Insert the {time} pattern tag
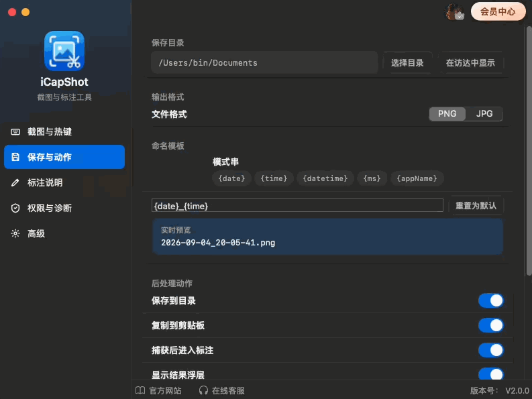Image resolution: width=532 pixels, height=399 pixels. pyautogui.click(x=274, y=178)
